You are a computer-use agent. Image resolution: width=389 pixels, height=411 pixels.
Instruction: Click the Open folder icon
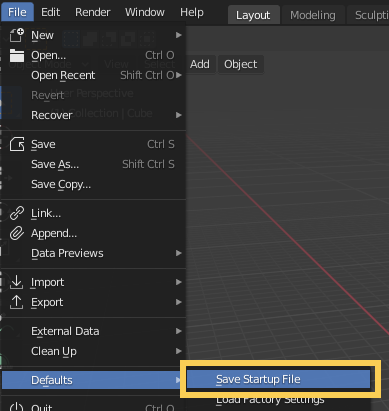pyautogui.click(x=17, y=55)
